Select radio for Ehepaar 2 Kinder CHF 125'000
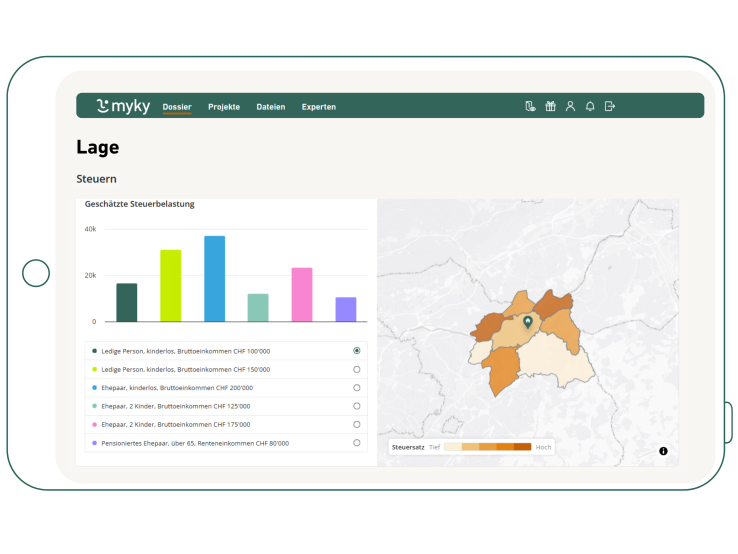The width and height of the screenshot is (738, 554). [357, 406]
